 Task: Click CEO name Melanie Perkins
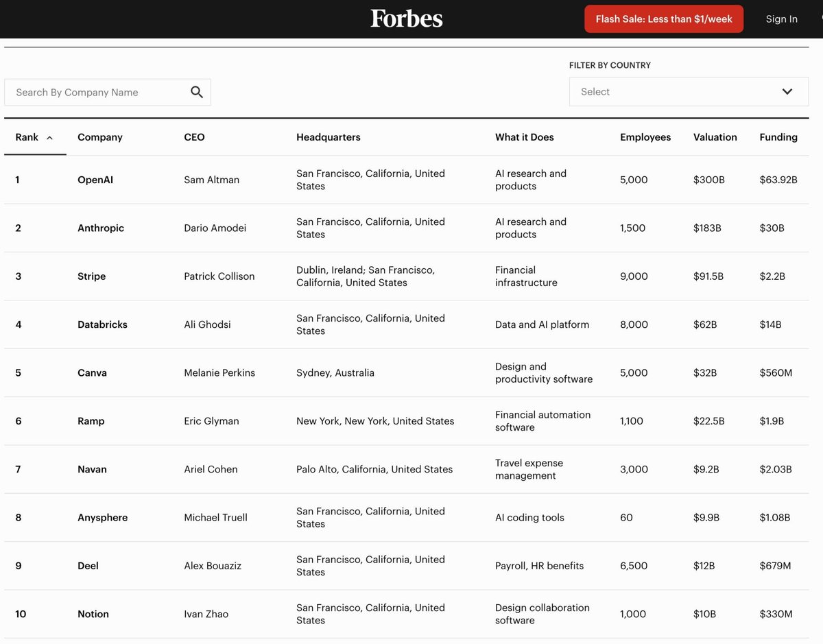(x=219, y=373)
